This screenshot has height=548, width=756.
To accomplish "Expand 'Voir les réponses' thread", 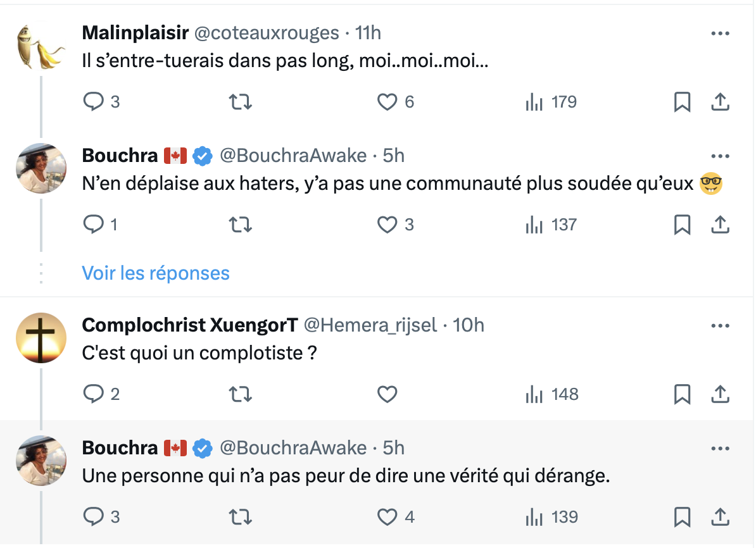I will (156, 273).
